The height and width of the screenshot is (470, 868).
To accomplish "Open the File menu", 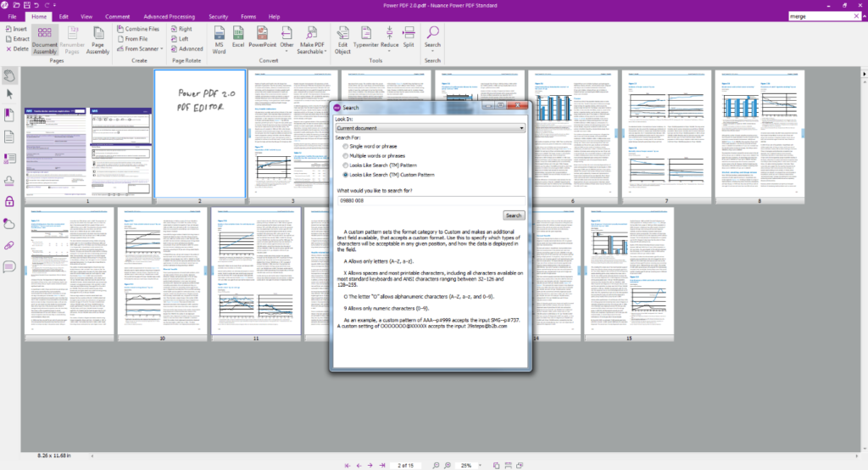I will (x=12, y=17).
